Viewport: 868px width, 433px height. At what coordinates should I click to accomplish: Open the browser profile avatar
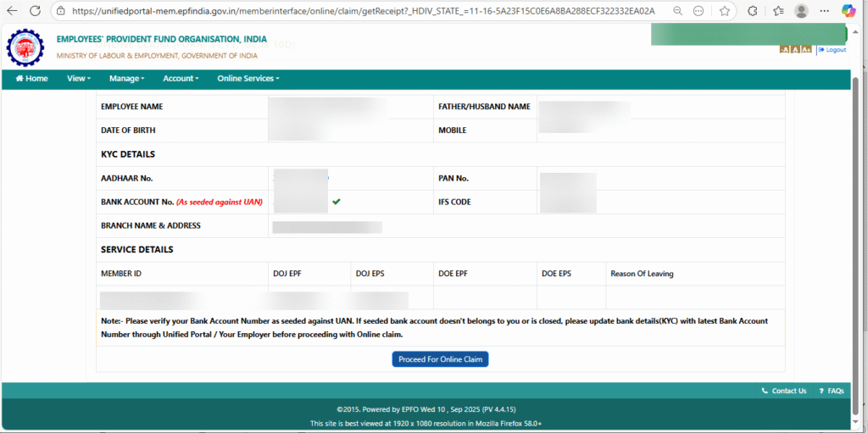pyautogui.click(x=801, y=10)
